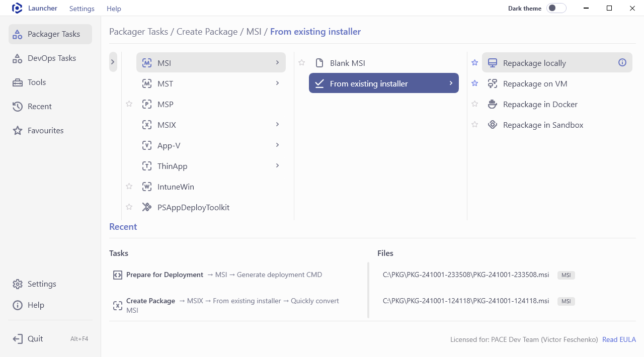Toggle the Dark theme switch
The height and width of the screenshot is (357, 644).
(556, 8)
